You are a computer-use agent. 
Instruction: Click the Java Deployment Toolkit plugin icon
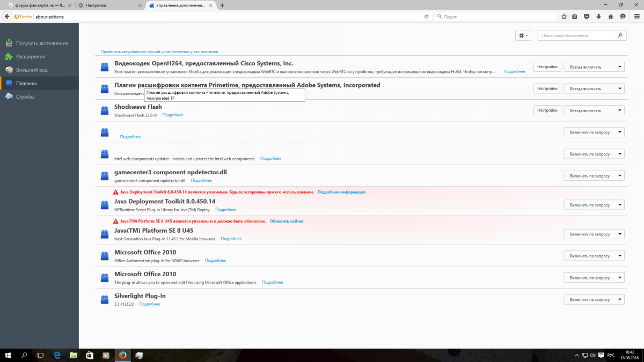point(105,204)
